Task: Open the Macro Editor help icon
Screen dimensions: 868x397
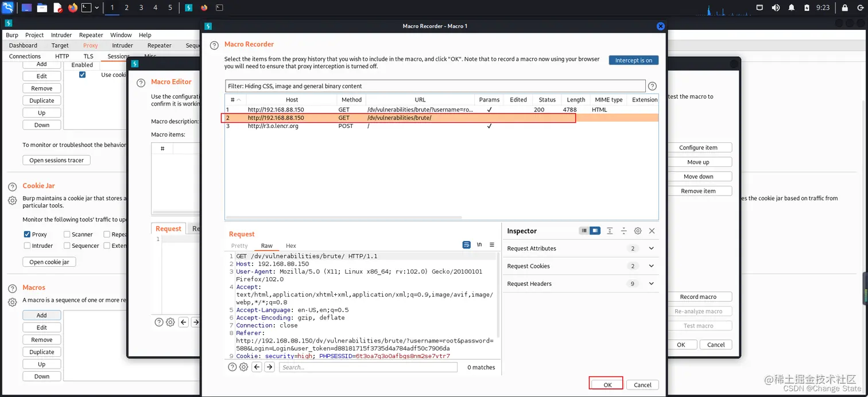Action: tap(141, 83)
